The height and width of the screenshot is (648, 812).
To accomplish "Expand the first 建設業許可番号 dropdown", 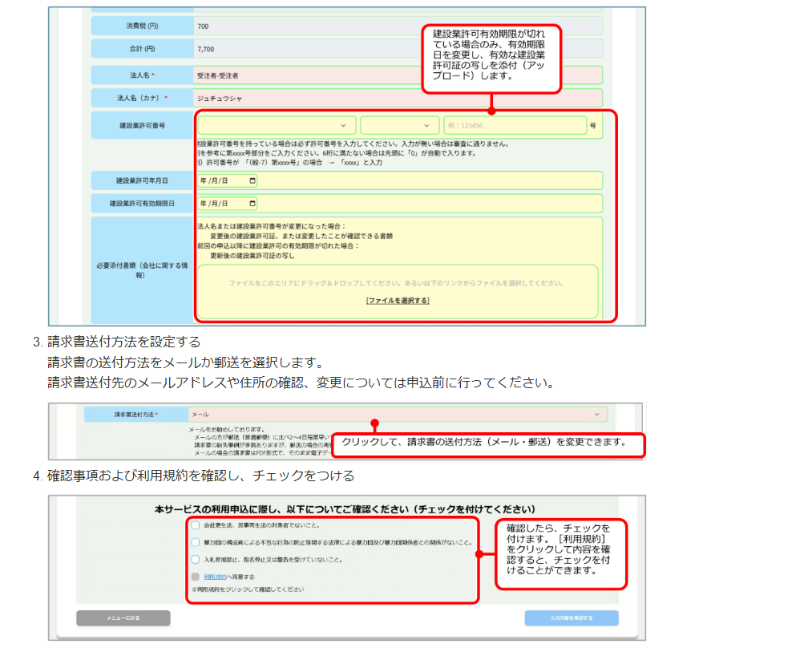I will click(277, 126).
